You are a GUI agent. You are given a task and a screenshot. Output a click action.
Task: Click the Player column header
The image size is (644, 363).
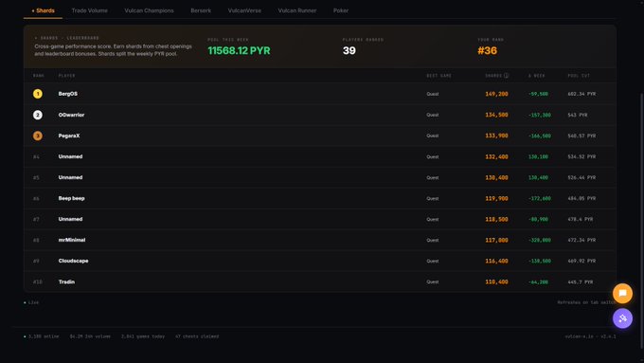tap(66, 76)
